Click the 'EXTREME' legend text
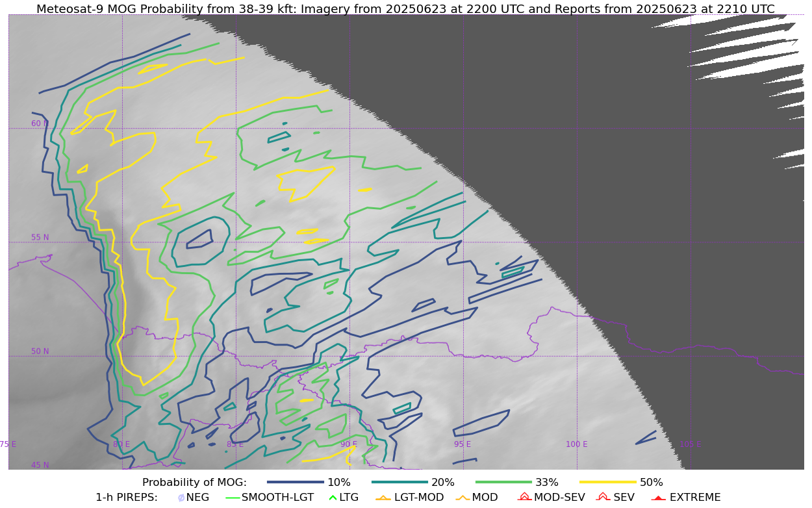Image resolution: width=812 pixels, height=508 pixels. 695,498
